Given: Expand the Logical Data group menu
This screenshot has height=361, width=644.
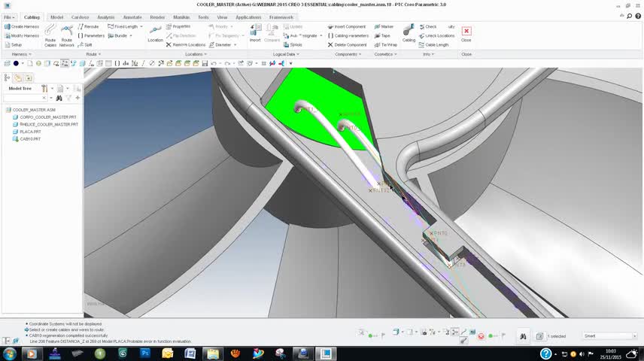Looking at the screenshot, I should click(x=287, y=54).
